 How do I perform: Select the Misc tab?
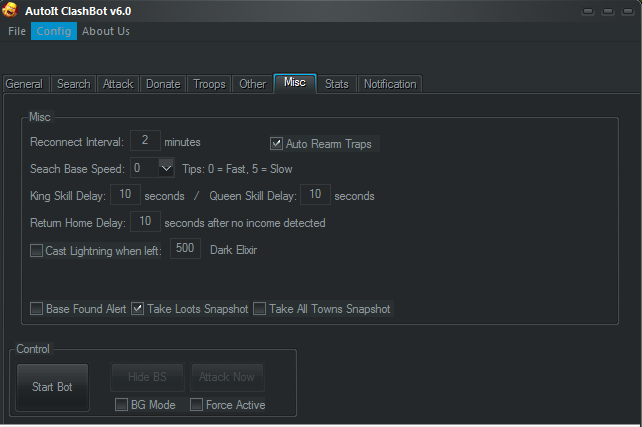(x=295, y=83)
